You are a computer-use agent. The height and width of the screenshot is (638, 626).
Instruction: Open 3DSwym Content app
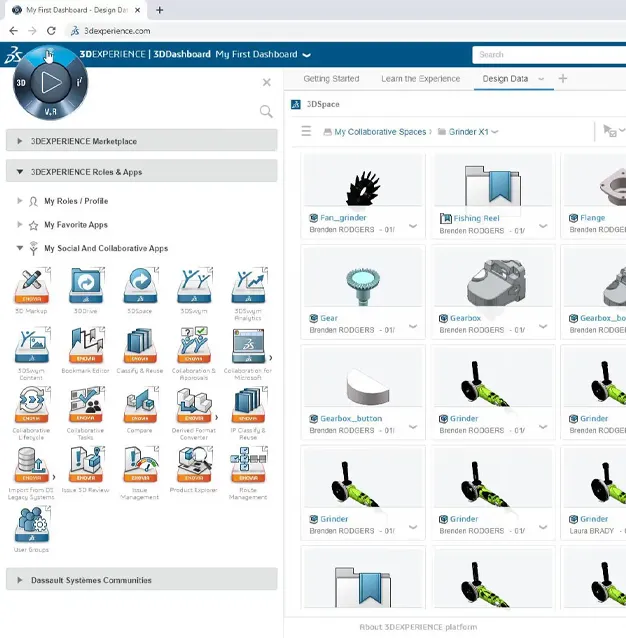point(32,345)
